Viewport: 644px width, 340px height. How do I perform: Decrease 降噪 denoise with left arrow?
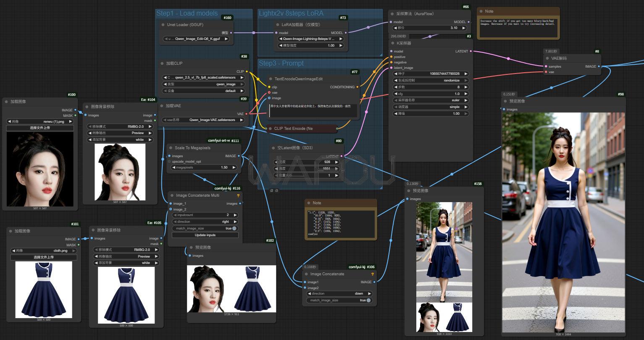point(395,113)
